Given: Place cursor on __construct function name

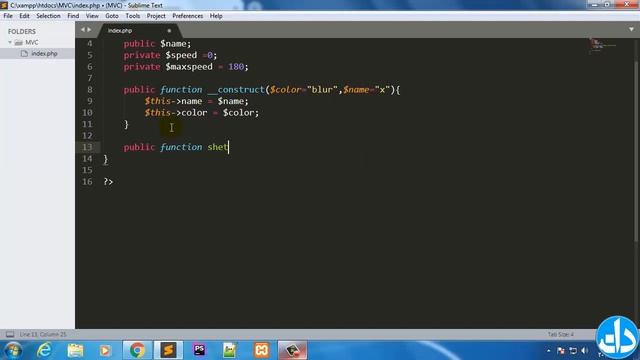Looking at the screenshot, I should click(x=236, y=89).
